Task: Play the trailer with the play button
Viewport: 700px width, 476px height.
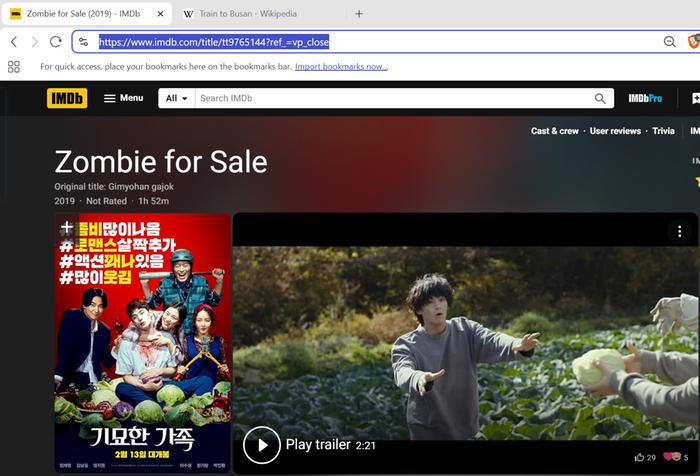Action: point(262,445)
